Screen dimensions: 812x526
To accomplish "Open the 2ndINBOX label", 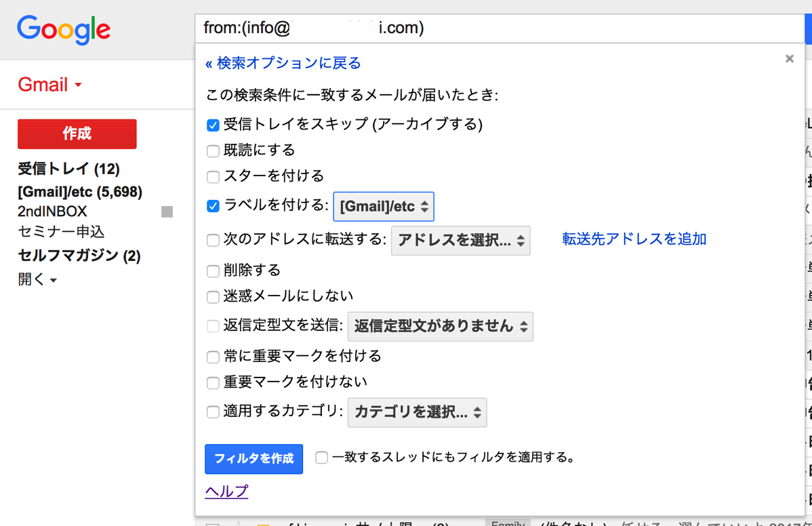I will coord(52,211).
